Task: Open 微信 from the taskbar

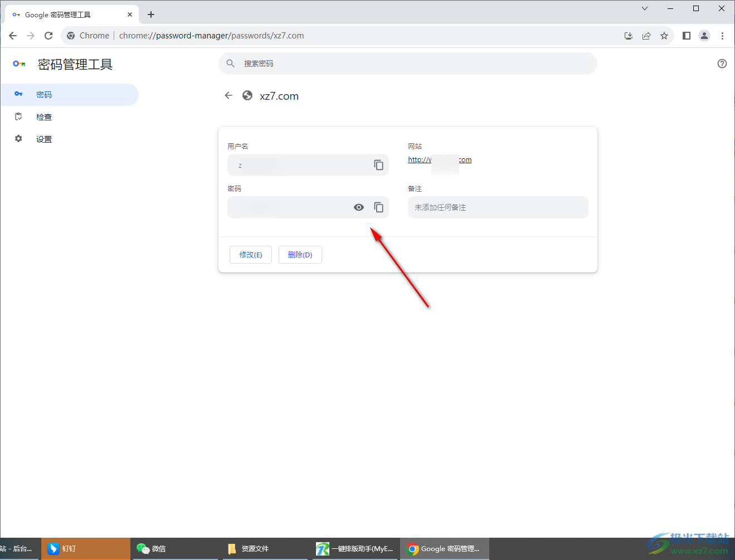Action: 175,549
